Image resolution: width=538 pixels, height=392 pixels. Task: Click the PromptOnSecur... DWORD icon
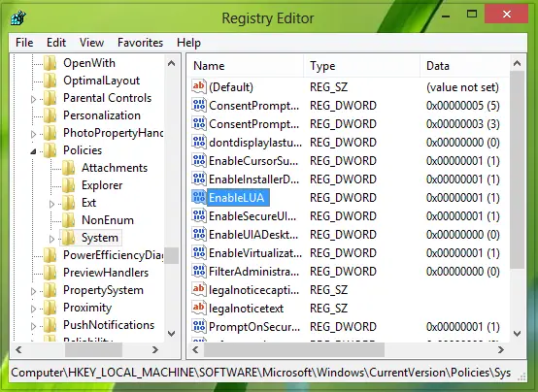(199, 326)
